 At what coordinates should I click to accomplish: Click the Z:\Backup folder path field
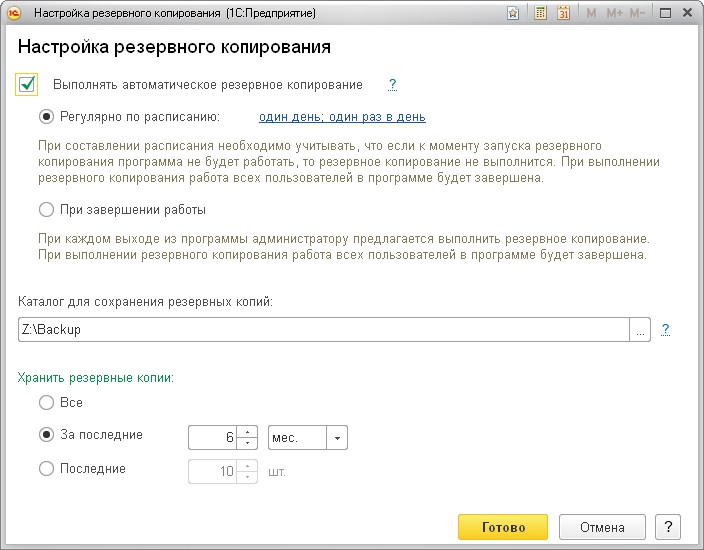pos(322,329)
